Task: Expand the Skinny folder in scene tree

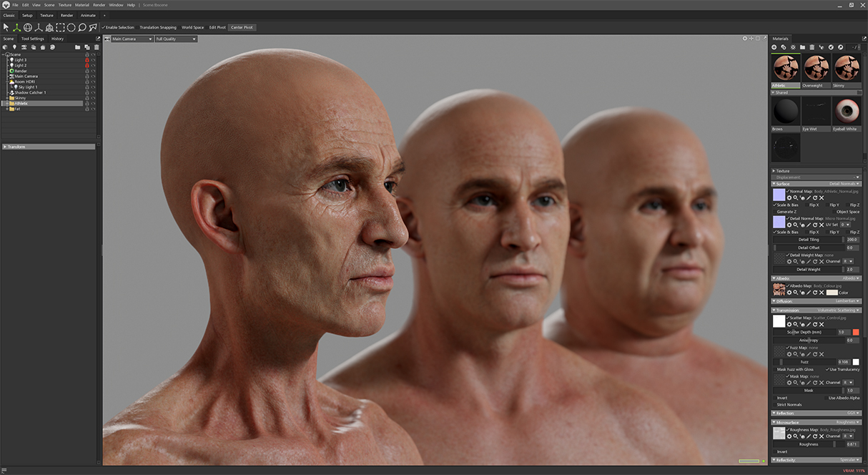Action: (x=6, y=98)
